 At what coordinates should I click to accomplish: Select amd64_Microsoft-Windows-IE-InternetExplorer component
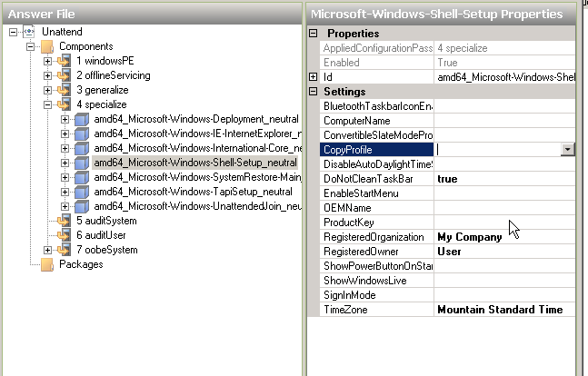coord(196,134)
